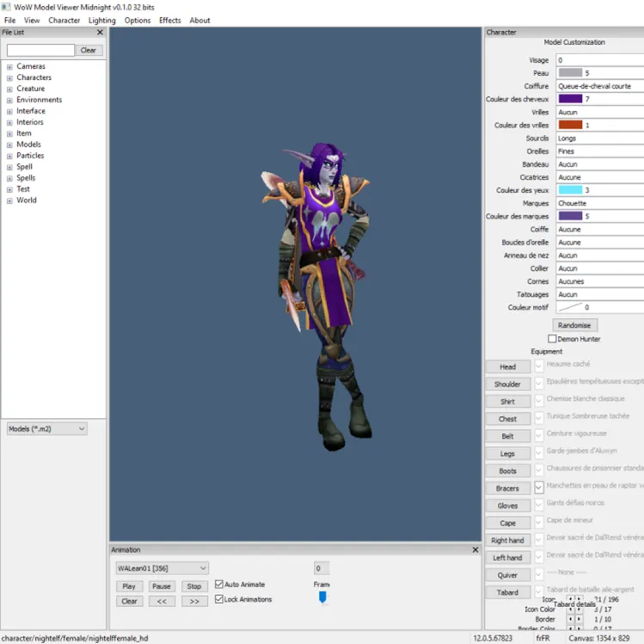Click the 12.0.5.67823 version in status bar
The height and width of the screenshot is (644, 644).
click(x=493, y=638)
